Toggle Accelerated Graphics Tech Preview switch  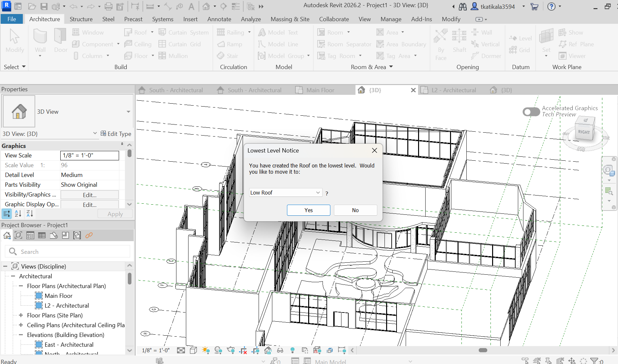531,112
